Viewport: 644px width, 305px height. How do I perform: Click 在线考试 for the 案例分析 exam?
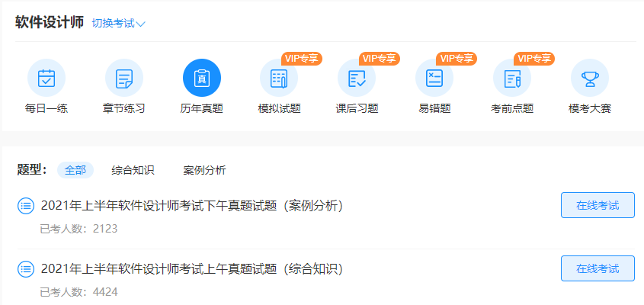598,205
